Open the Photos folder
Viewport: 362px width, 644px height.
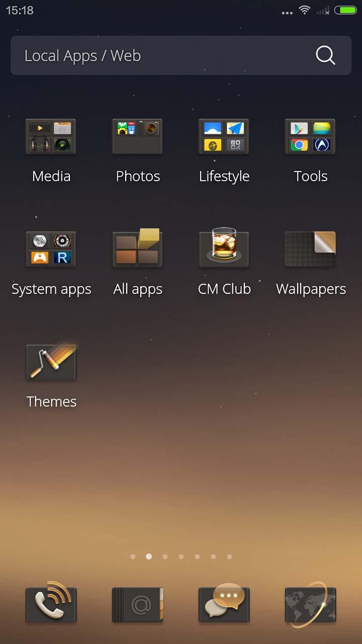[137, 137]
